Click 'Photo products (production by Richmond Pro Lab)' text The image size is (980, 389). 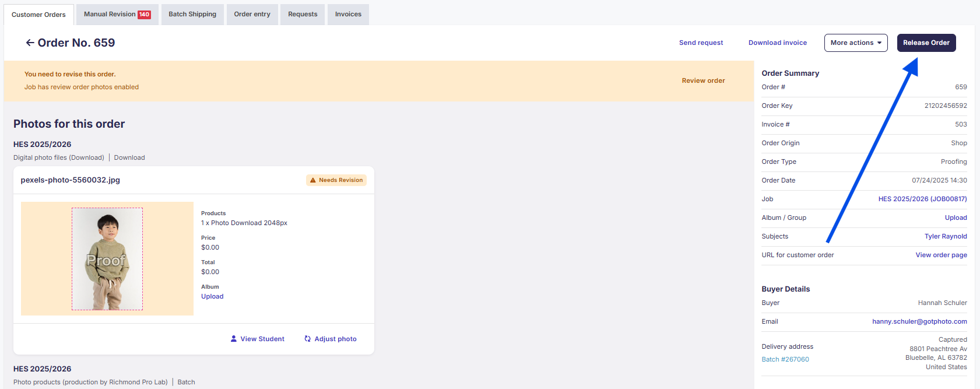[x=90, y=382]
